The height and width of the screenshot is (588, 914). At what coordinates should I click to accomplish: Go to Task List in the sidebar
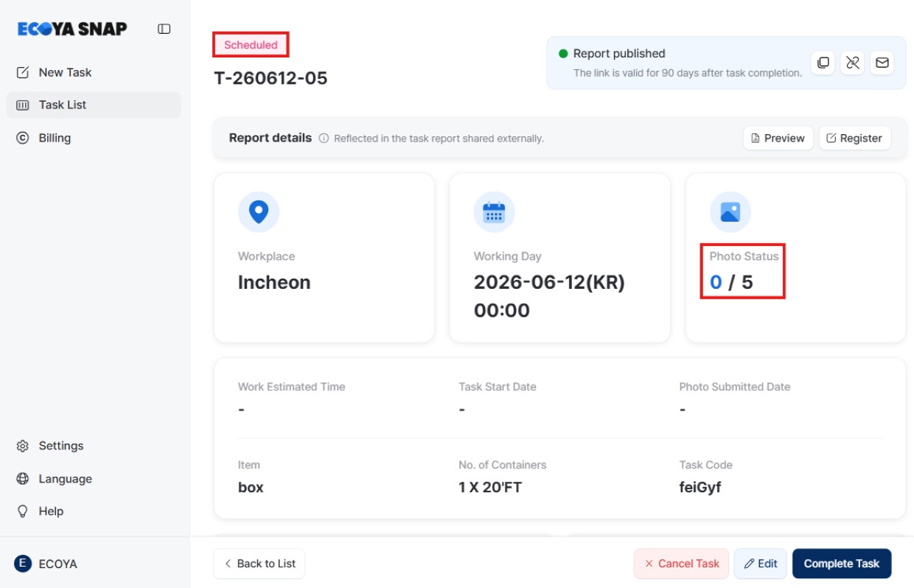pos(94,105)
